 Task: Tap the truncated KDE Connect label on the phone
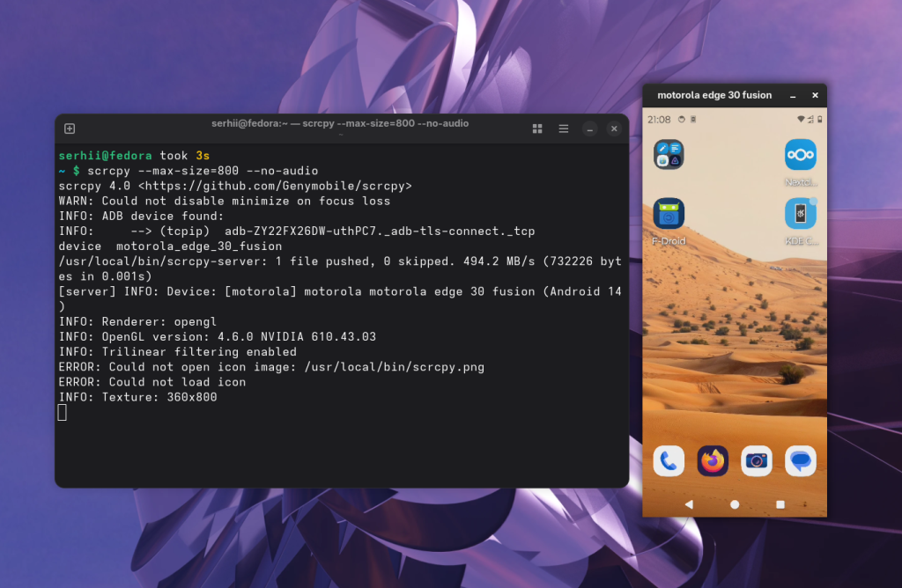[x=801, y=241]
